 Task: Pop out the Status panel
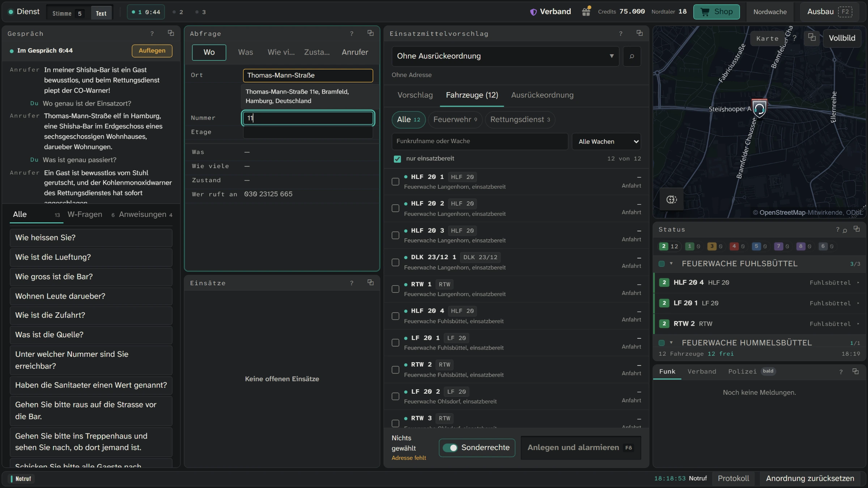(857, 229)
